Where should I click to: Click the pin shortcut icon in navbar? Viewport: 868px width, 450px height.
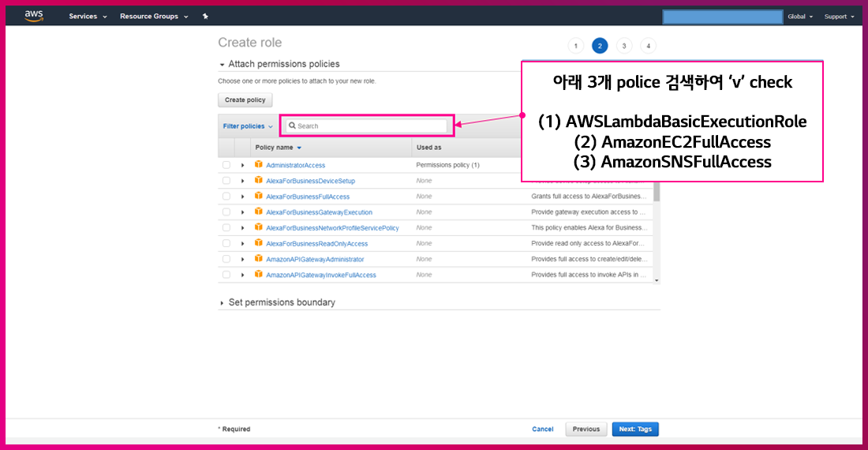click(x=205, y=16)
